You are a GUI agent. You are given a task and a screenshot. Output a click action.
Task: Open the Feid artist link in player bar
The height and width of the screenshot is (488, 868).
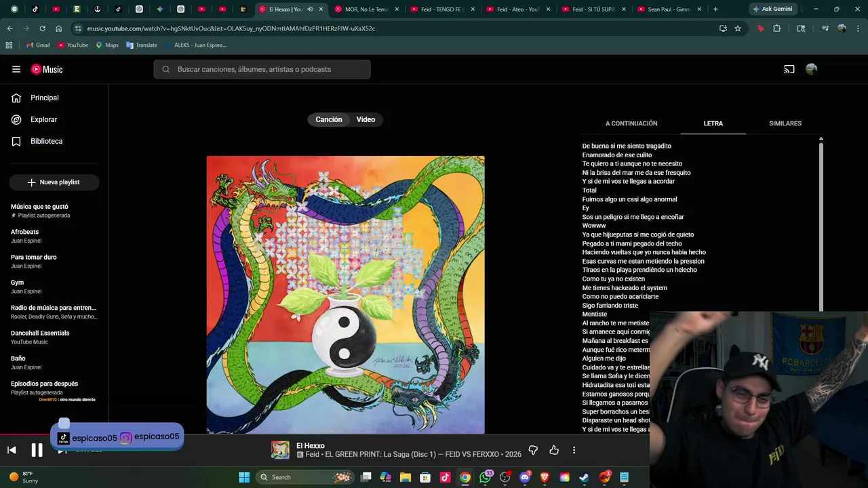[x=312, y=455]
